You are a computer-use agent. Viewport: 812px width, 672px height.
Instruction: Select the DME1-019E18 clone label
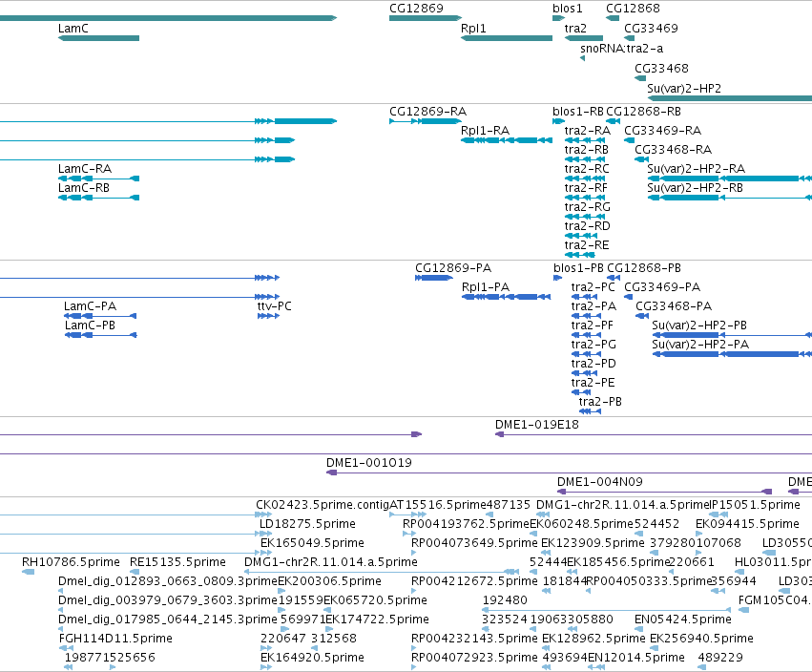pyautogui.click(x=536, y=425)
